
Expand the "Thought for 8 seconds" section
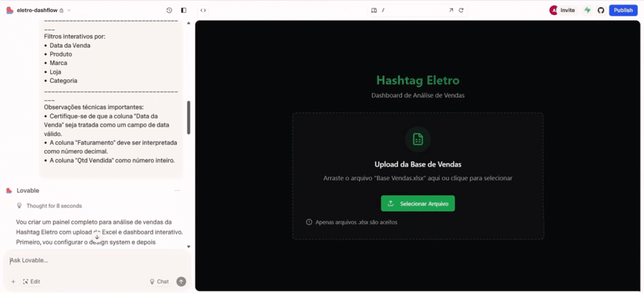(54, 206)
